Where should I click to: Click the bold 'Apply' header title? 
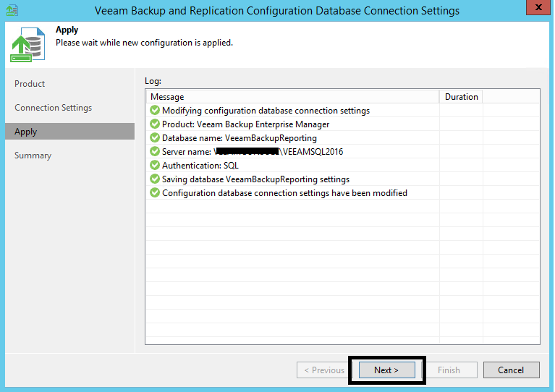(x=67, y=30)
